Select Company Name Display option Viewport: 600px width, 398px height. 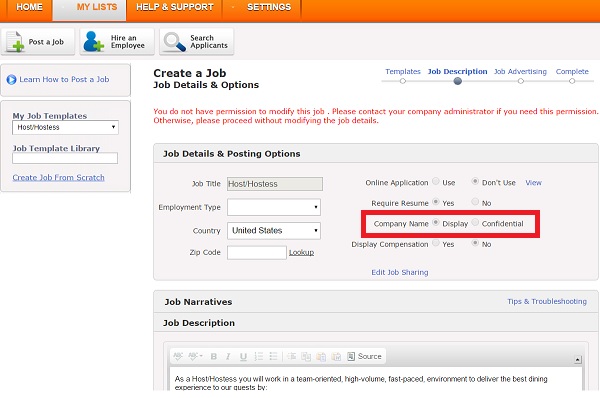(436, 222)
